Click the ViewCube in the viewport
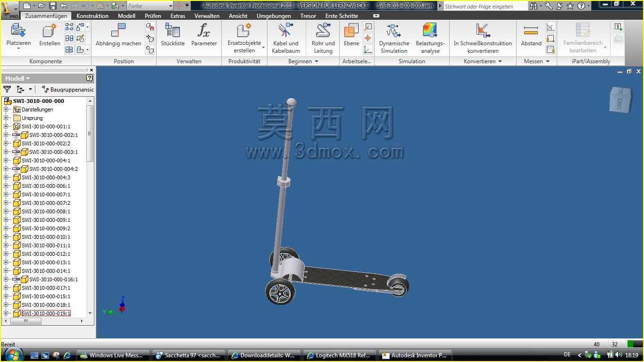Image resolution: width=644 pixels, height=362 pixels. pos(620,100)
